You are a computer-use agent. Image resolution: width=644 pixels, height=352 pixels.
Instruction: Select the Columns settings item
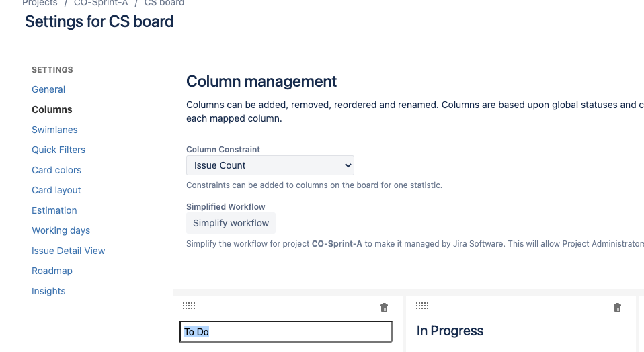(52, 109)
